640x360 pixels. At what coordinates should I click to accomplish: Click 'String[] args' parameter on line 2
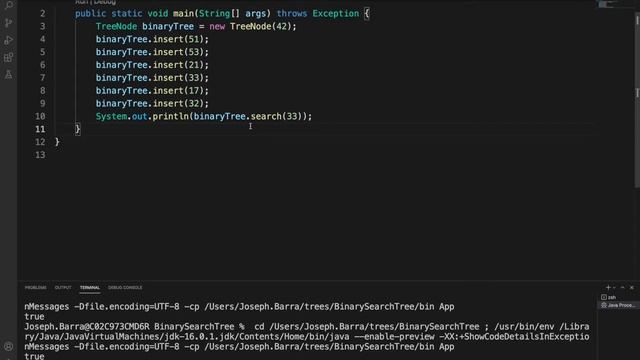[x=232, y=13]
